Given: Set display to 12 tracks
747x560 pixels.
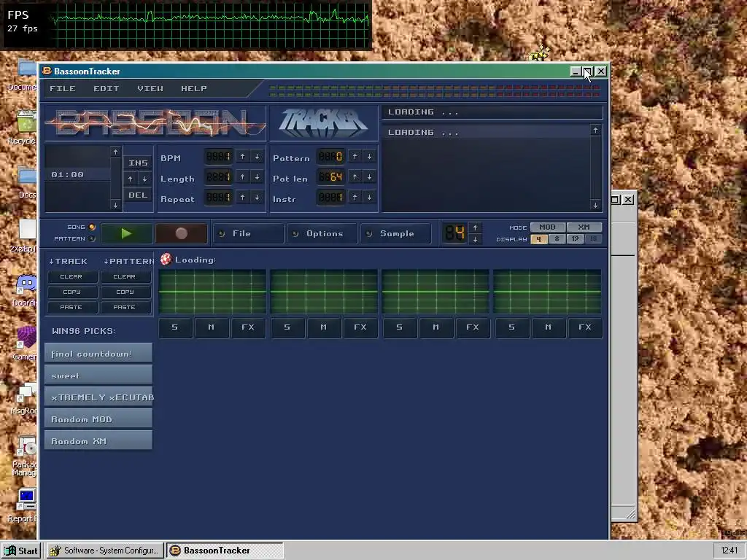Looking at the screenshot, I should (x=575, y=239).
